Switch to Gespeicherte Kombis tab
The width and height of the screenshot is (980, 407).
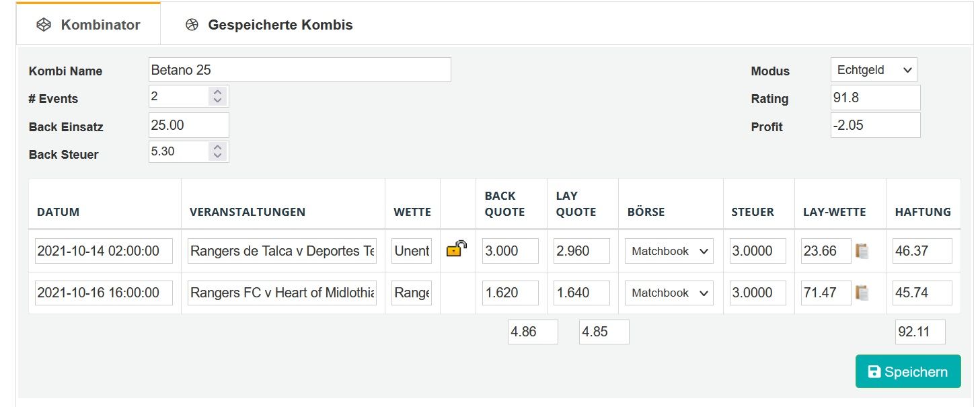(x=269, y=25)
